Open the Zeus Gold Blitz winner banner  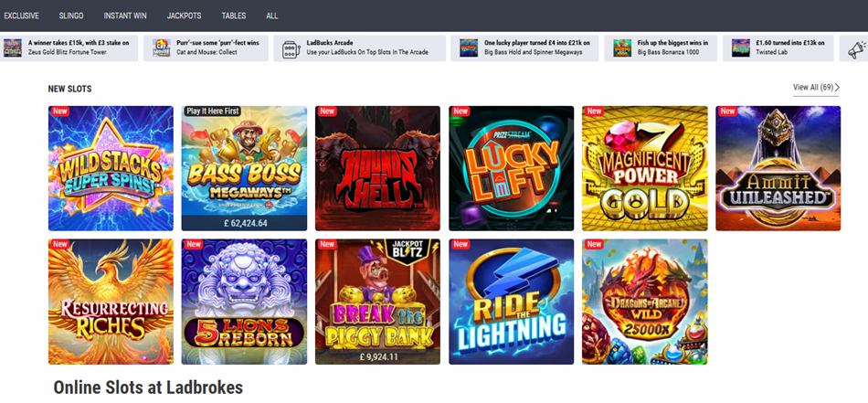69,48
